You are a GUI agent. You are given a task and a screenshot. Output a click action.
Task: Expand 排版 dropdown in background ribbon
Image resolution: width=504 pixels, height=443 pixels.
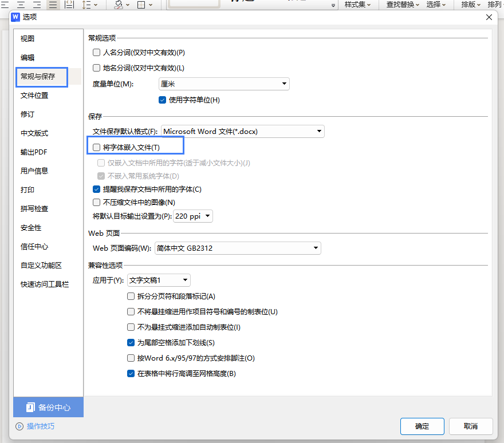click(x=471, y=5)
